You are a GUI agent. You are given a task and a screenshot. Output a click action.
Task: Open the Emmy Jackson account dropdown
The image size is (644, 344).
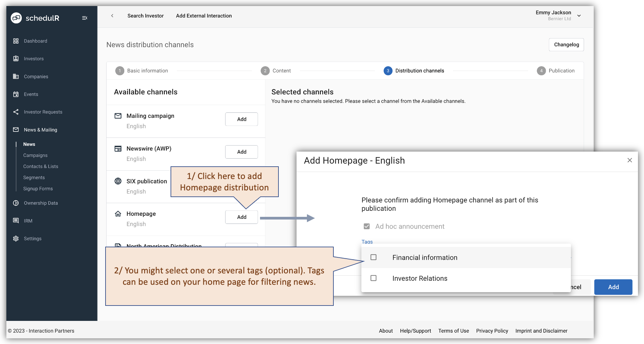click(579, 15)
